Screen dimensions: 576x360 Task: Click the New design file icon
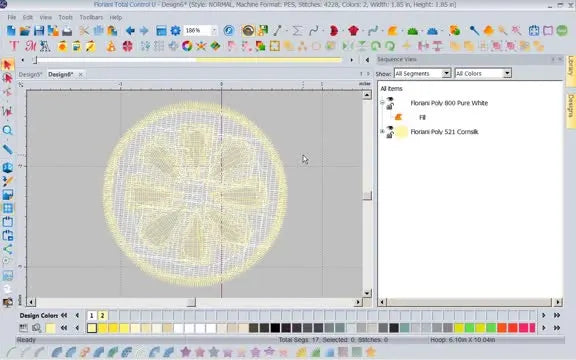coord(11,31)
